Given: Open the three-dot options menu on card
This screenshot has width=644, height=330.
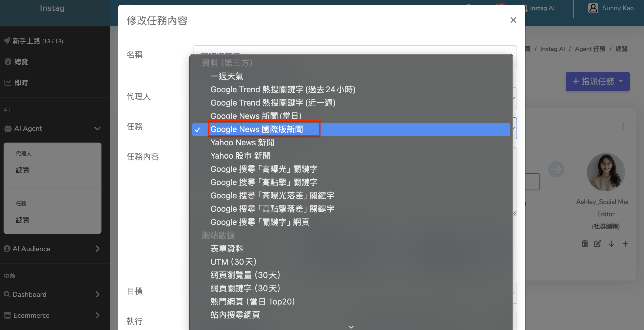Looking at the screenshot, I should 623,126.
